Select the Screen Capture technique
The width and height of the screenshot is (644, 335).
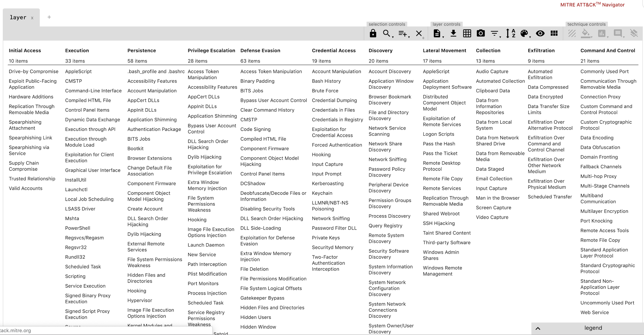(493, 208)
